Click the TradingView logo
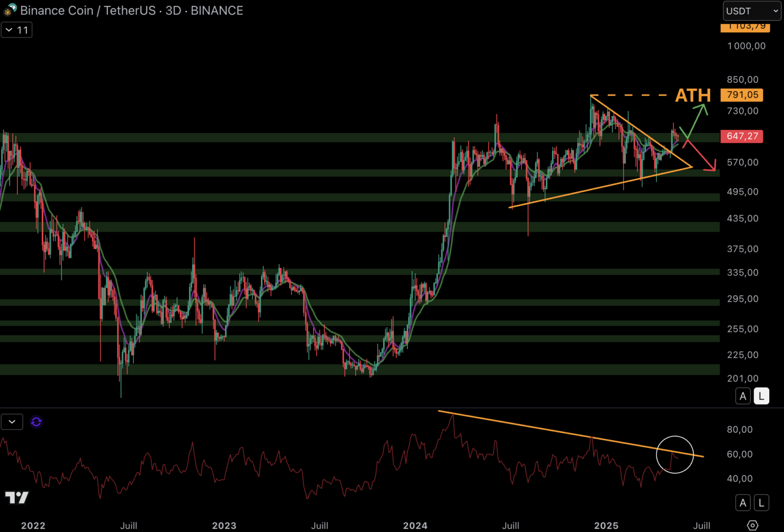784x532 pixels. (x=17, y=498)
